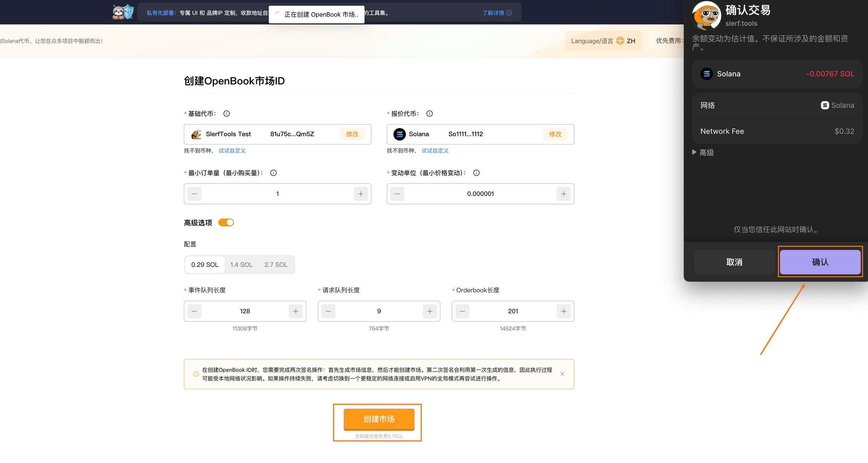Viewport: 868px width, 463px height.
Task: Click purple 确认 confirm transaction button
Action: [820, 262]
